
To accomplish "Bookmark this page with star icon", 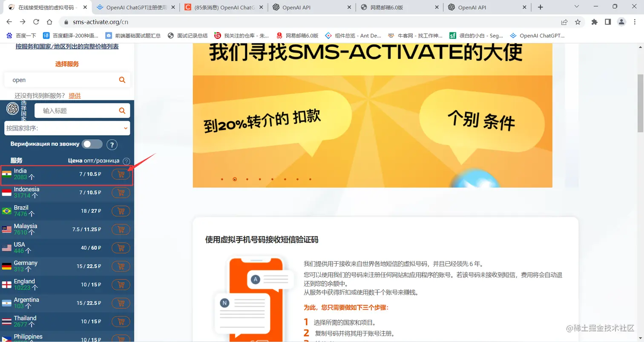I will [578, 22].
